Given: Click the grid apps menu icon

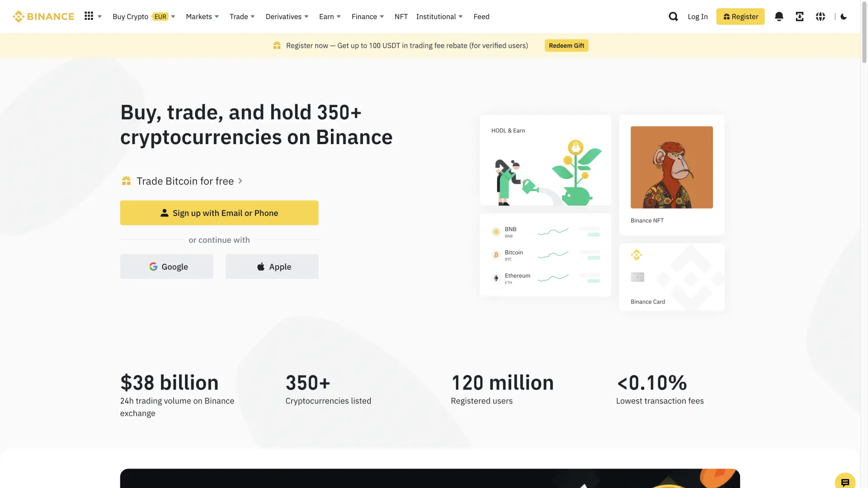Looking at the screenshot, I should coord(89,15).
